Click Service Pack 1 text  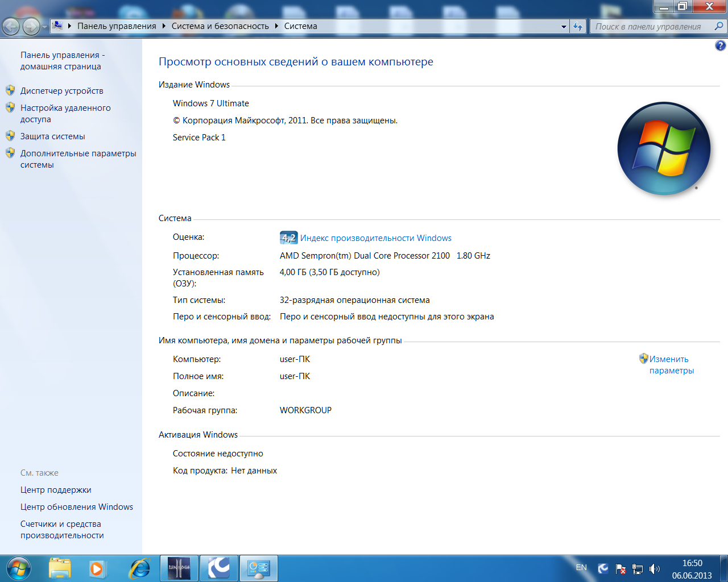(x=199, y=138)
